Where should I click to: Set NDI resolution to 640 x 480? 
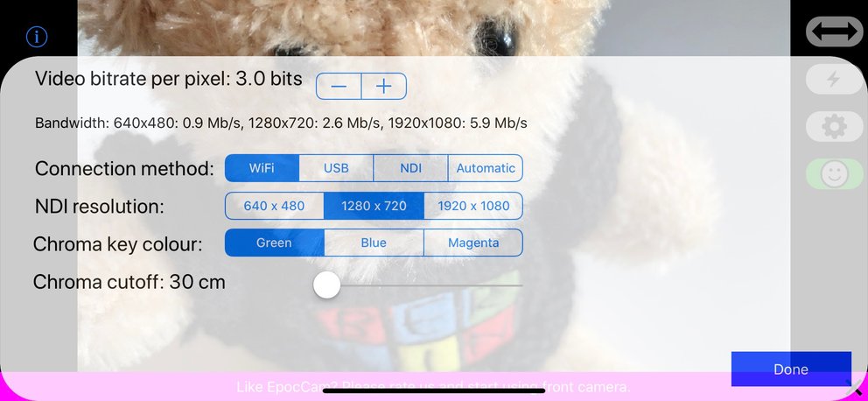click(x=274, y=206)
